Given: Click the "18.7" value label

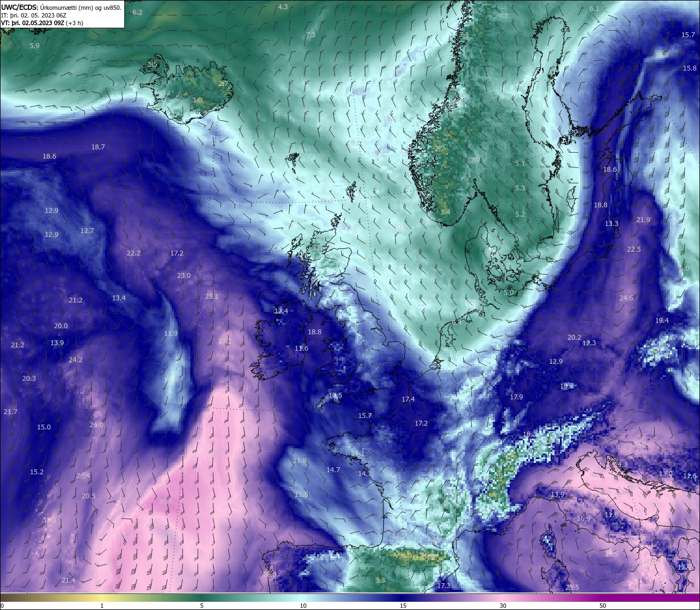Looking at the screenshot, I should point(98,147).
